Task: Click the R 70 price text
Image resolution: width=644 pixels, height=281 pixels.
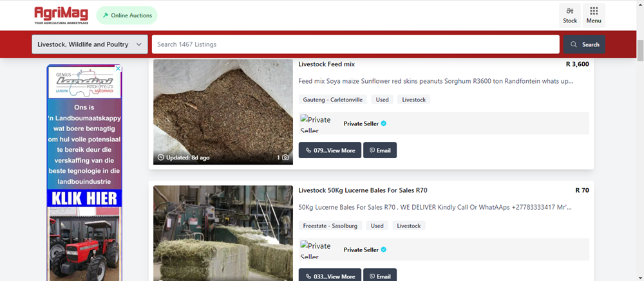Action: point(582,190)
